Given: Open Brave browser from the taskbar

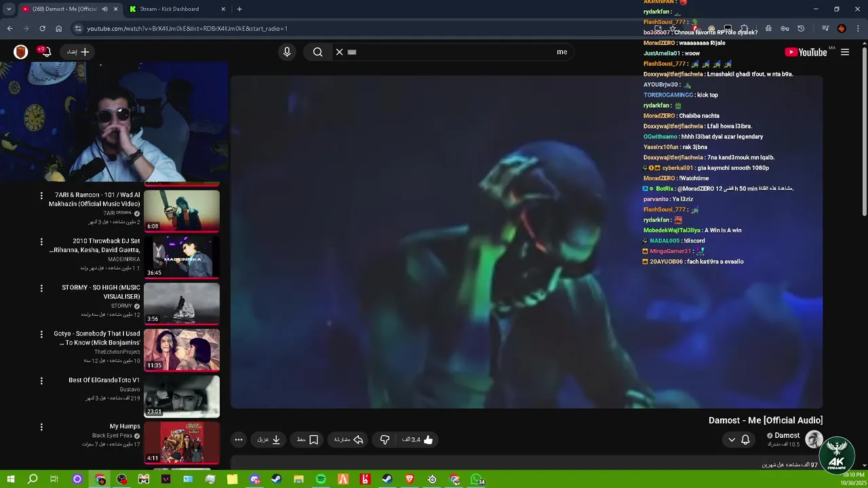Looking at the screenshot, I should tap(410, 479).
